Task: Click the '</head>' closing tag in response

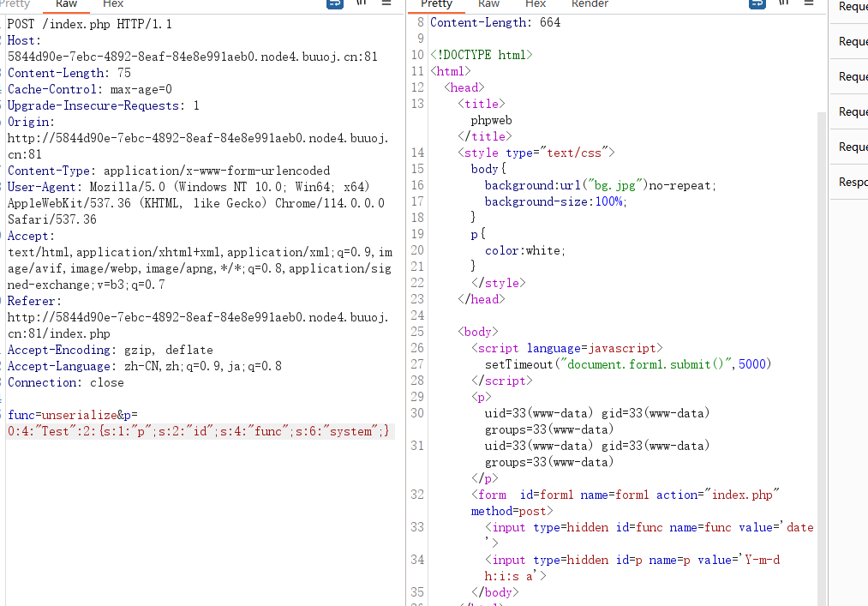Action: click(482, 299)
